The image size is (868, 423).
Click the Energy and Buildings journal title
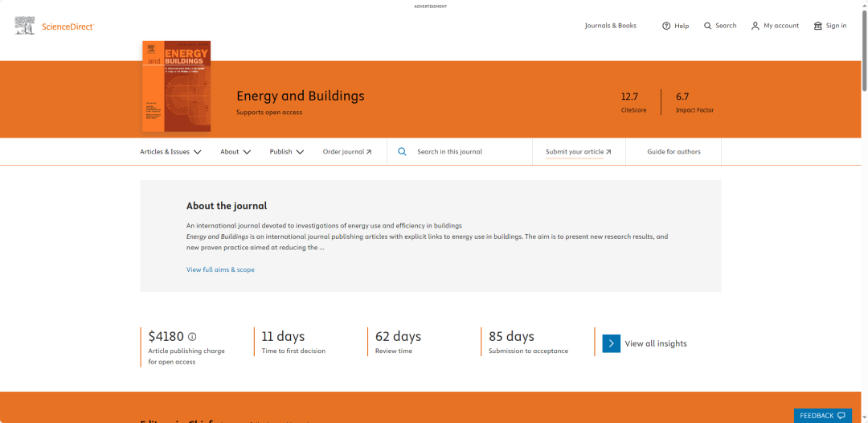click(x=301, y=96)
